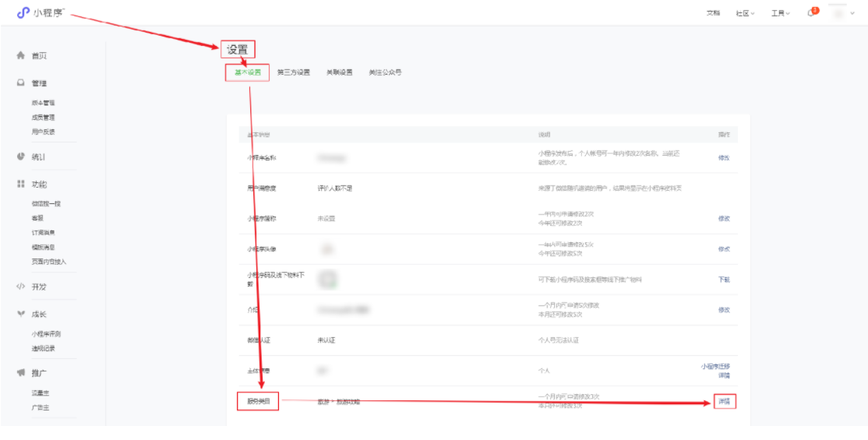Click the 成长 sprout icon
Image resolution: width=868 pixels, height=440 pixels.
tap(21, 315)
